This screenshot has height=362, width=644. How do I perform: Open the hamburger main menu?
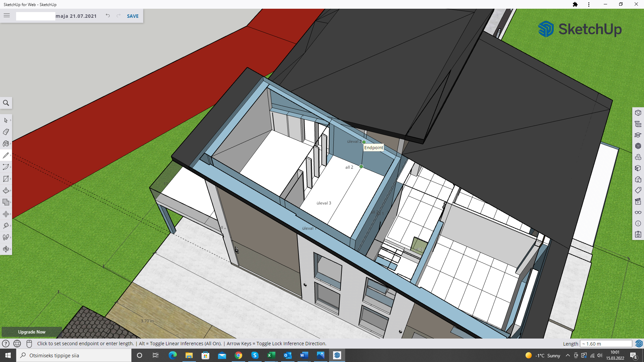click(x=7, y=16)
